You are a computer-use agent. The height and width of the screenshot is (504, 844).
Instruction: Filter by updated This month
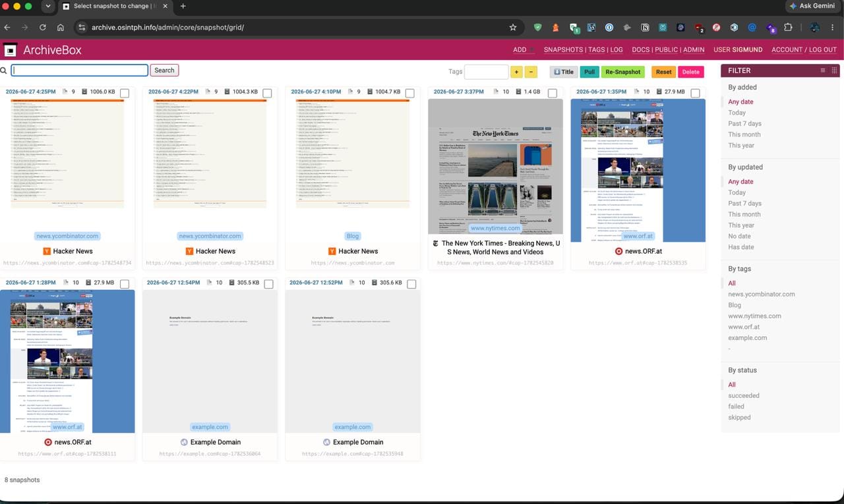pos(744,214)
